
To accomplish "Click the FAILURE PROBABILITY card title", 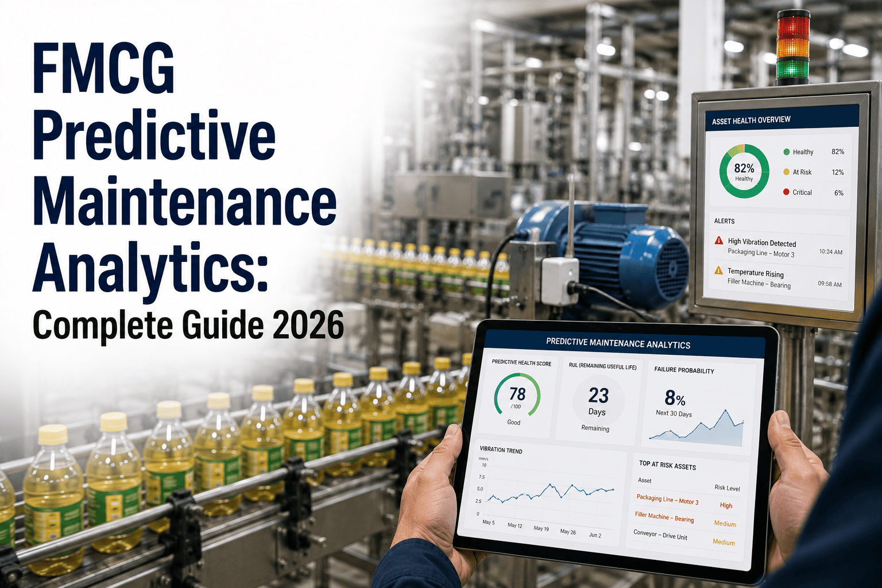I will click(684, 370).
